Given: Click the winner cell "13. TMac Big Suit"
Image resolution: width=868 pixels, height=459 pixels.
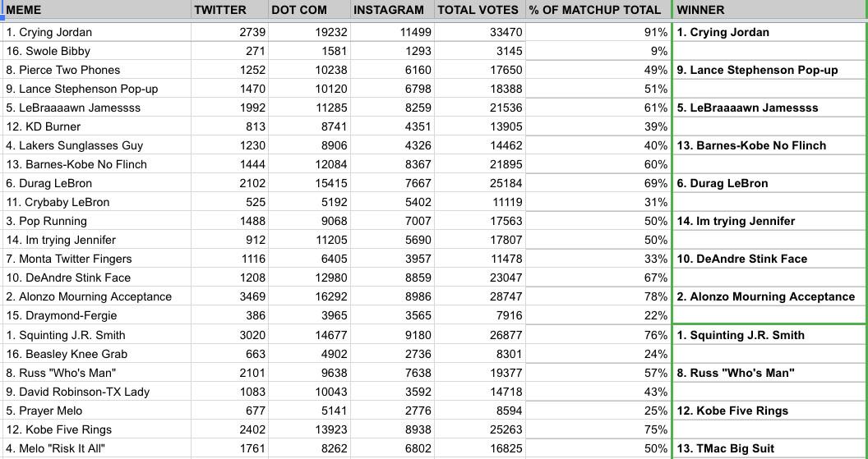Looking at the screenshot, I should click(x=769, y=448).
